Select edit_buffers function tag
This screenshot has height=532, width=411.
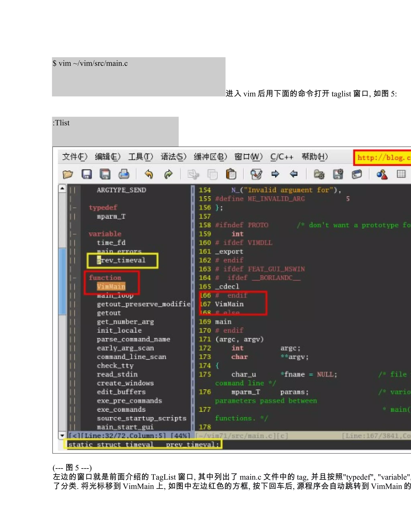(121, 392)
